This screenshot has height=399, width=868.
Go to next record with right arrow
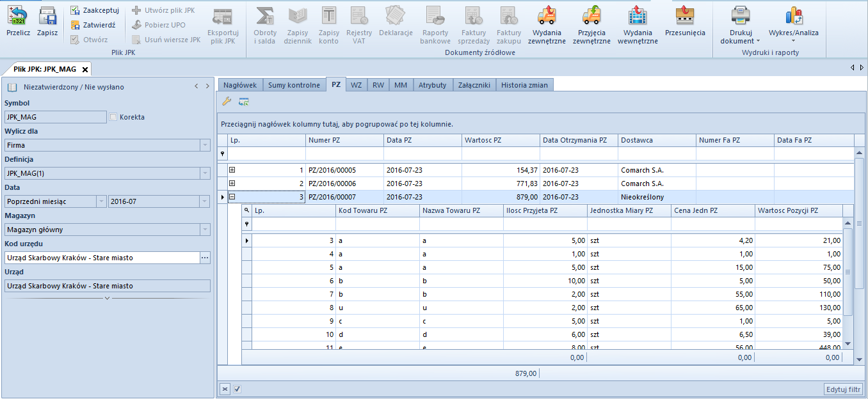[207, 86]
